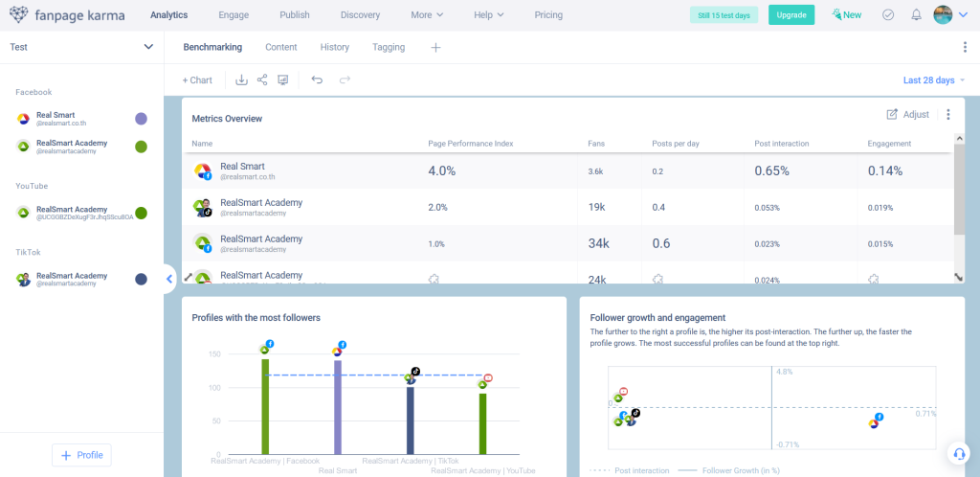980x477 pixels.
Task: Add a new tab with plus icon
Action: click(x=435, y=47)
